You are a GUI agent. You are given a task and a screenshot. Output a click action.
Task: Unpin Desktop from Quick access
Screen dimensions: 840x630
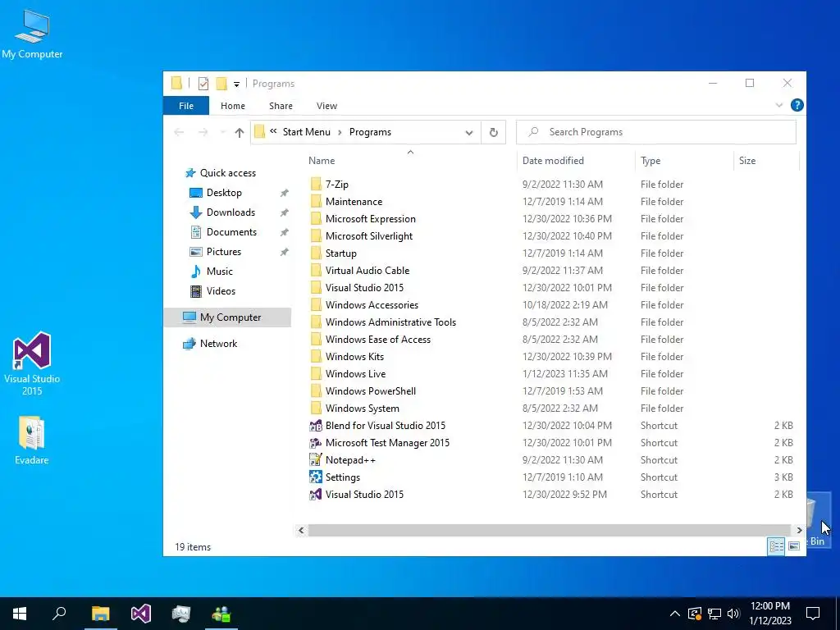click(x=285, y=193)
